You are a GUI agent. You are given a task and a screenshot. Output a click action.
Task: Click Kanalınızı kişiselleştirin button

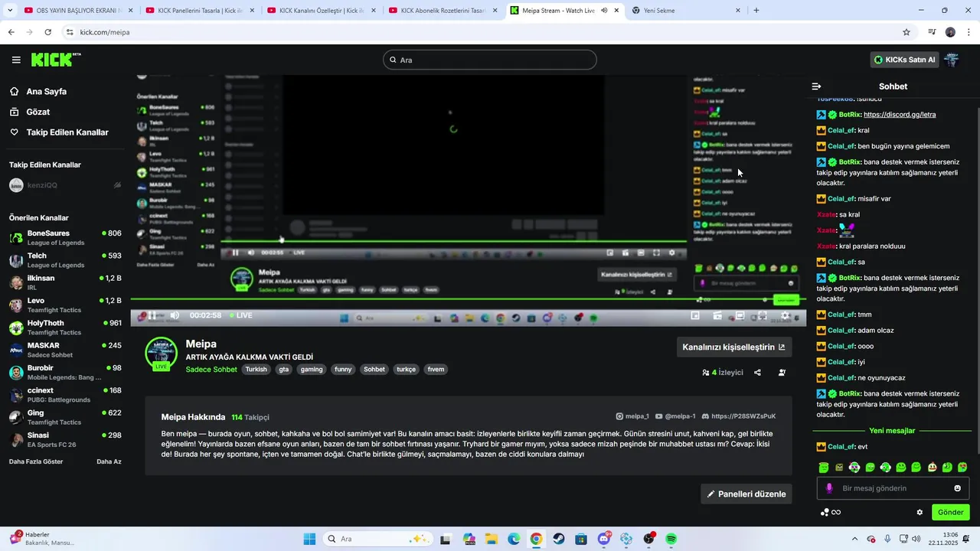click(733, 347)
